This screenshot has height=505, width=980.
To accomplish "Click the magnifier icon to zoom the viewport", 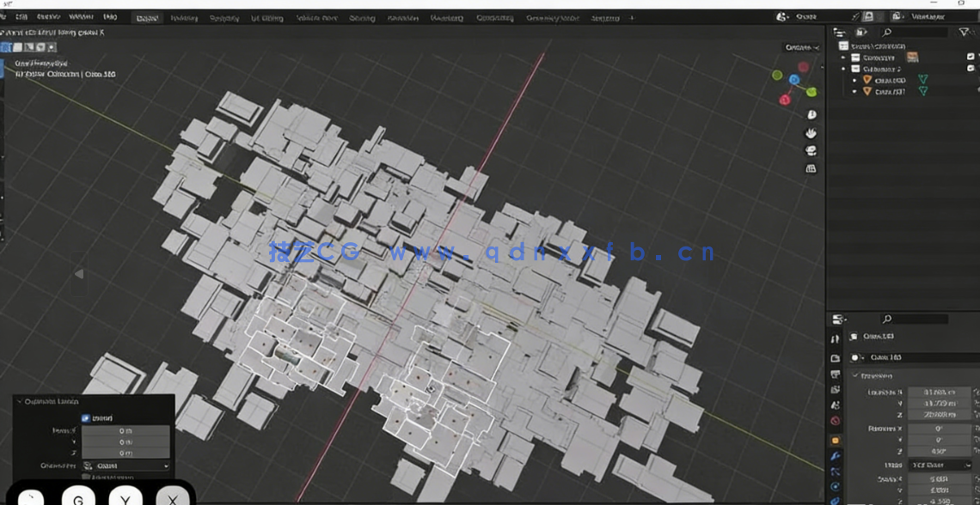I will coord(812,115).
